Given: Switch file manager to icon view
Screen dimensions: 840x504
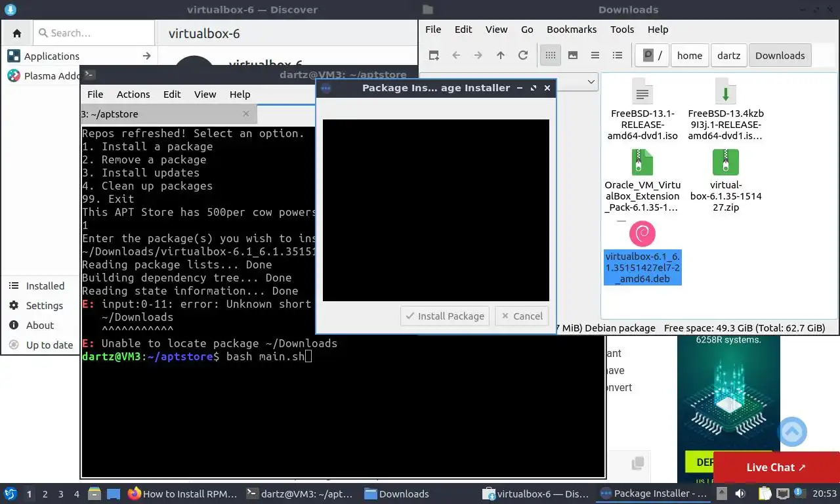Looking at the screenshot, I should (551, 56).
